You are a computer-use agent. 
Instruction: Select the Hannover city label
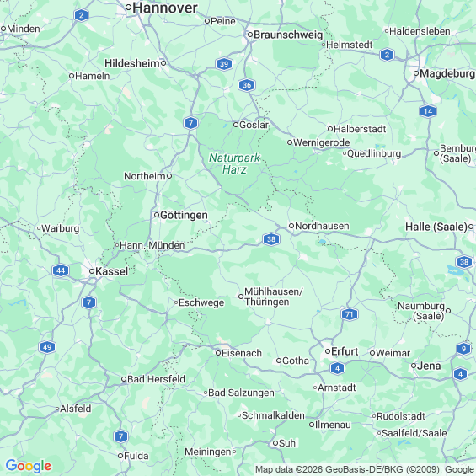tap(165, 8)
